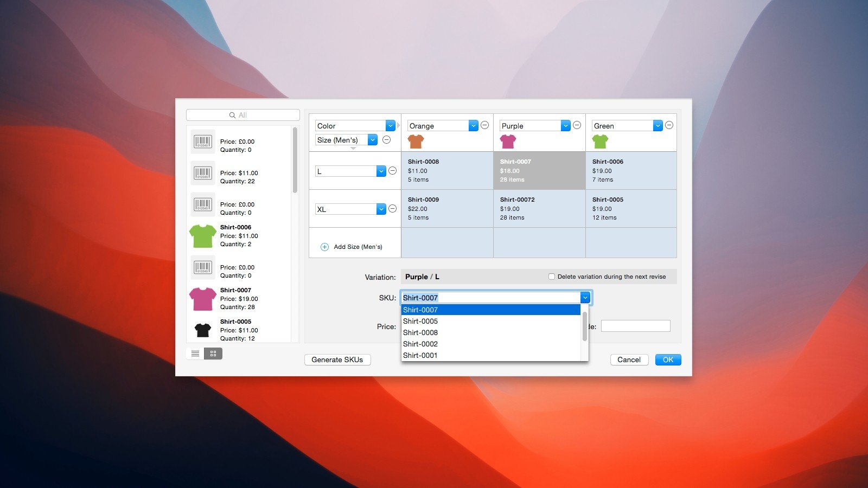Expand the Size (Men's) attribute dropdown
This screenshot has height=488, width=868.
pyautogui.click(x=373, y=140)
